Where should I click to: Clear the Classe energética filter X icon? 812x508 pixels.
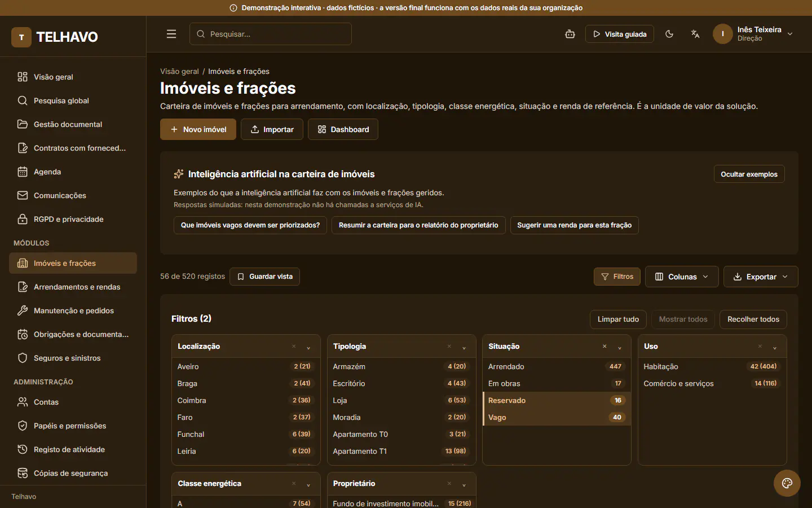[294, 484]
